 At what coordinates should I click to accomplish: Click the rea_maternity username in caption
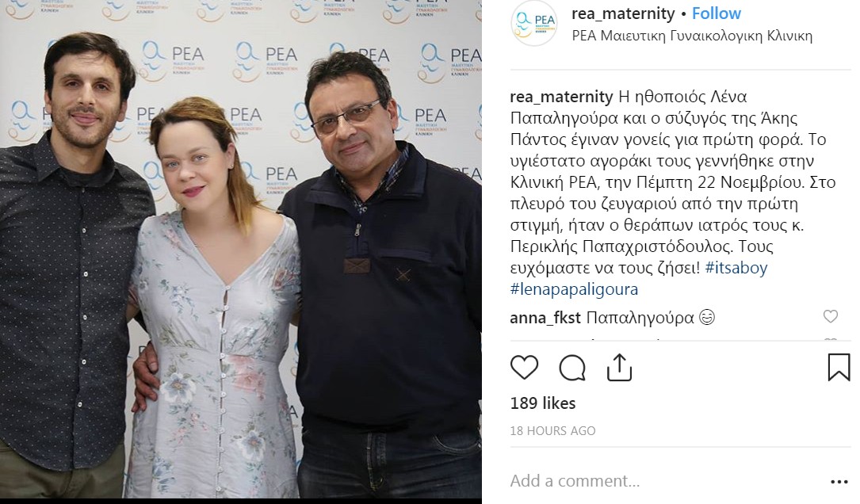562,97
